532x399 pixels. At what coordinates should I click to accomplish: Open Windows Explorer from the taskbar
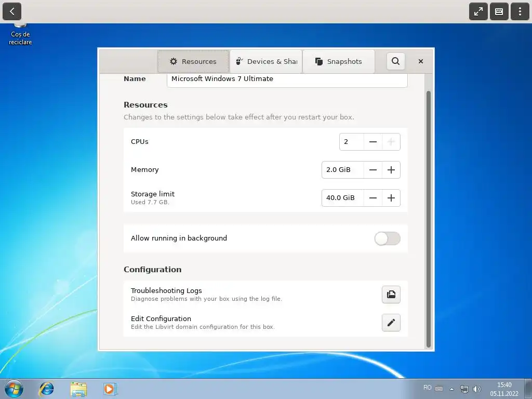pyautogui.click(x=79, y=389)
